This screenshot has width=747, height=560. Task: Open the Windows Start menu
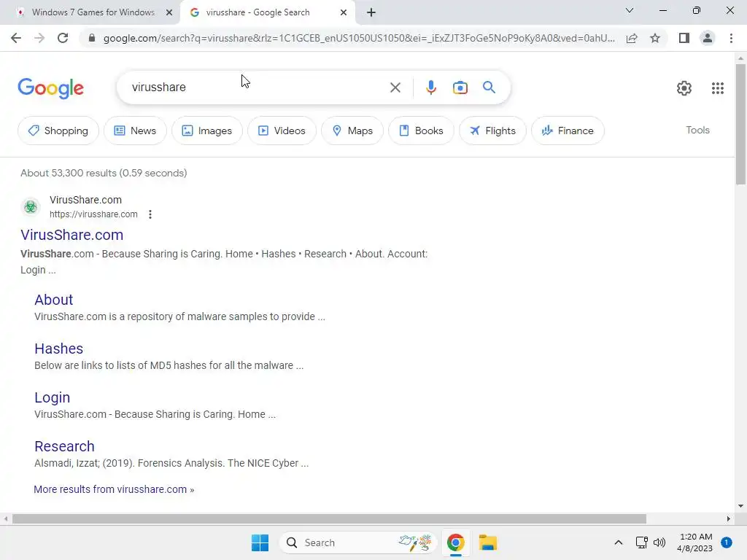[260, 542]
